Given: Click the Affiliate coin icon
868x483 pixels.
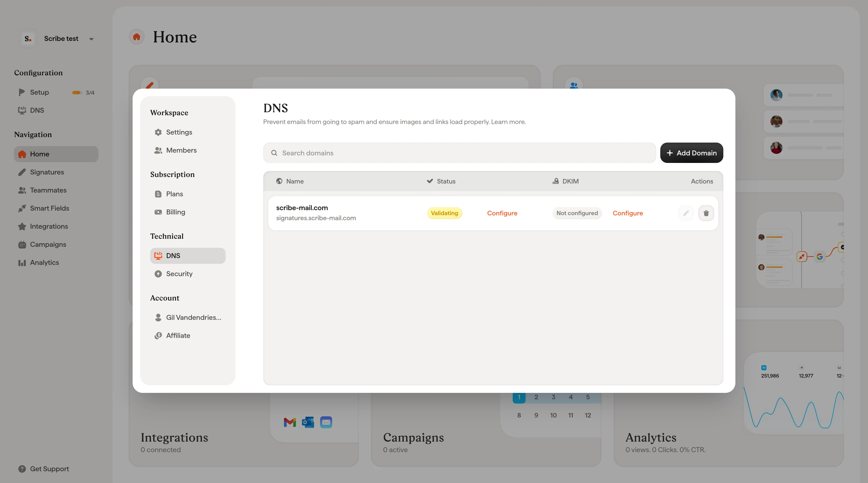Looking at the screenshot, I should click(x=158, y=335).
